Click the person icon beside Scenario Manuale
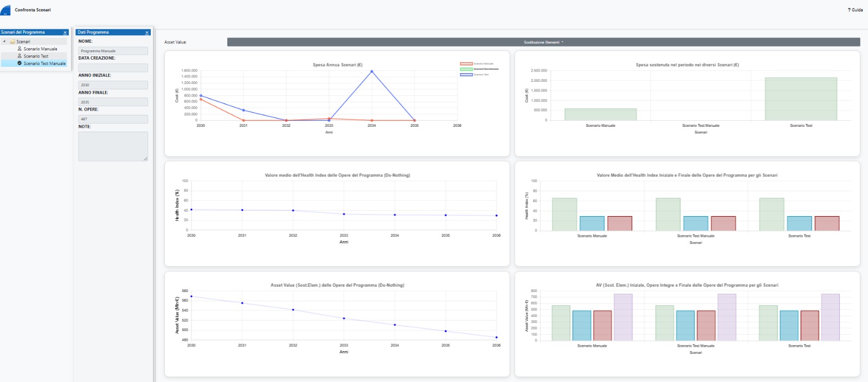The width and height of the screenshot is (868, 382). point(20,49)
